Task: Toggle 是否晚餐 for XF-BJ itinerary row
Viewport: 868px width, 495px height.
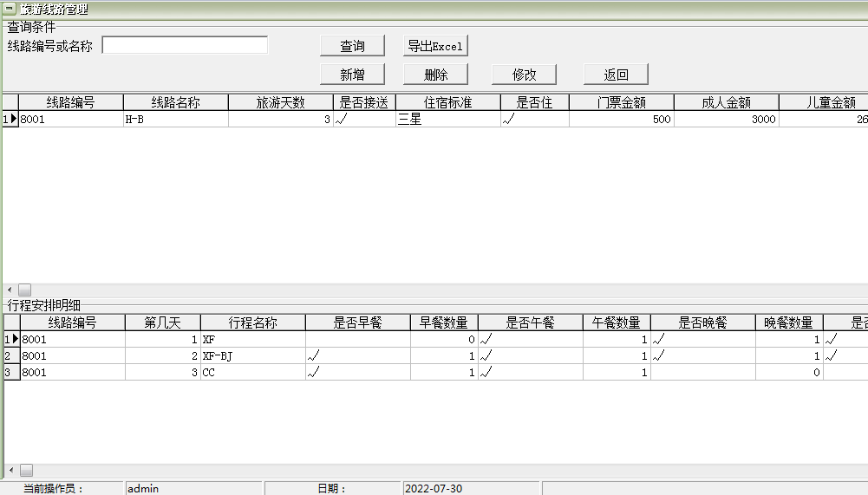Action: [659, 356]
